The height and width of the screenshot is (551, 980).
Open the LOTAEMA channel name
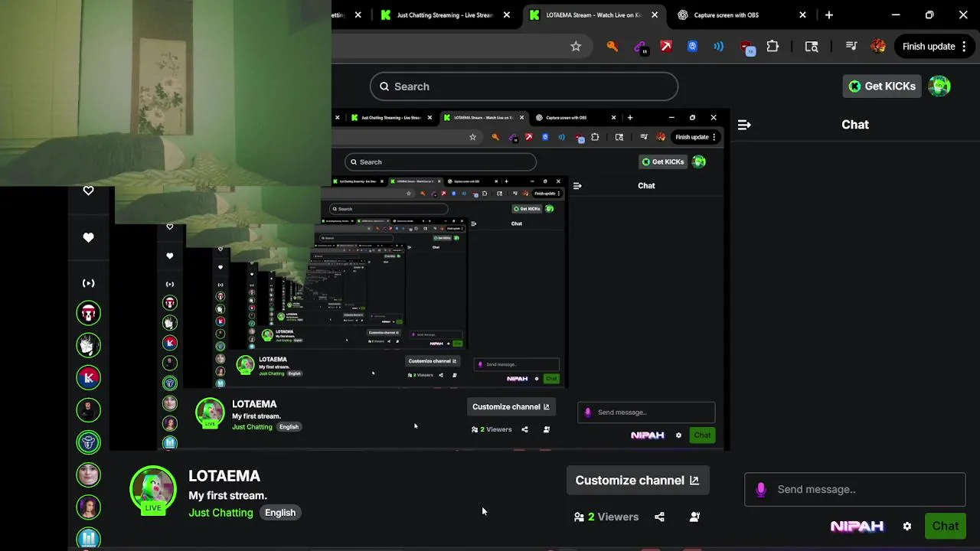tap(224, 476)
